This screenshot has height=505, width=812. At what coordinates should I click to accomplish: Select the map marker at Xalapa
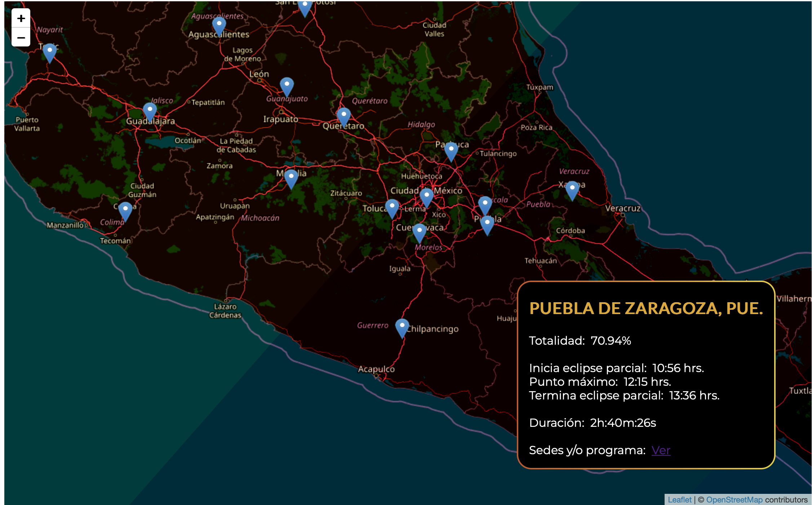click(x=572, y=191)
